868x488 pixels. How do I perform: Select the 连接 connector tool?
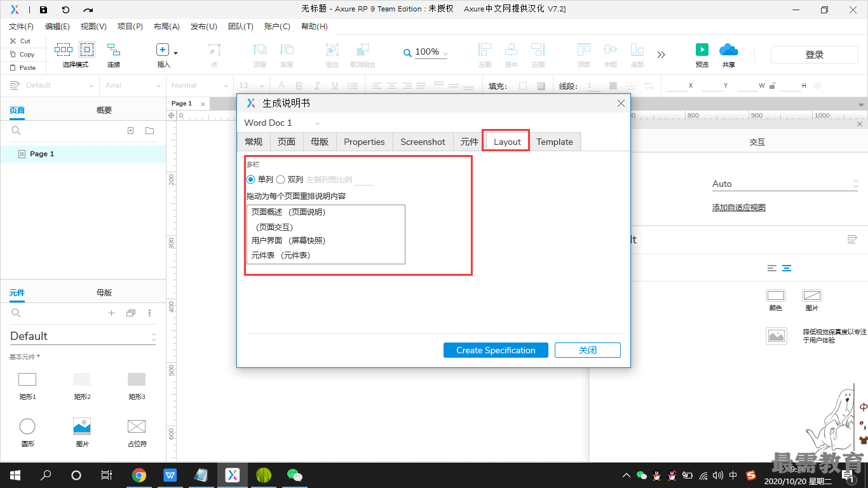tap(114, 55)
